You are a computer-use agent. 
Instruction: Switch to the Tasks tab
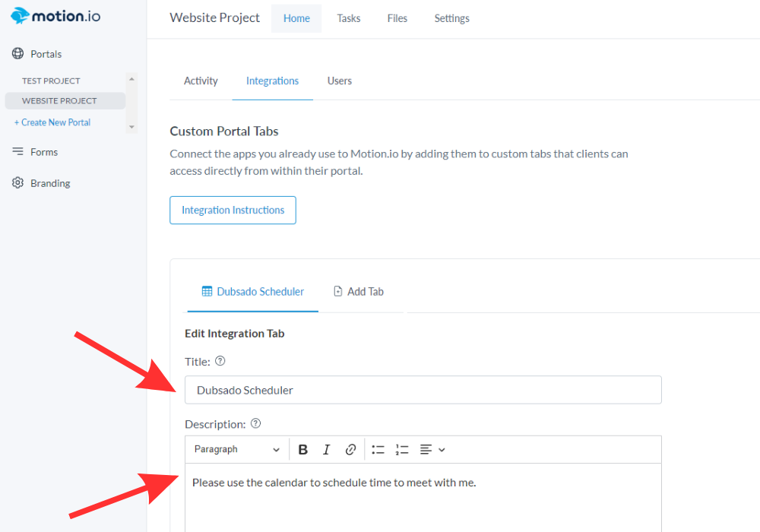coord(349,18)
